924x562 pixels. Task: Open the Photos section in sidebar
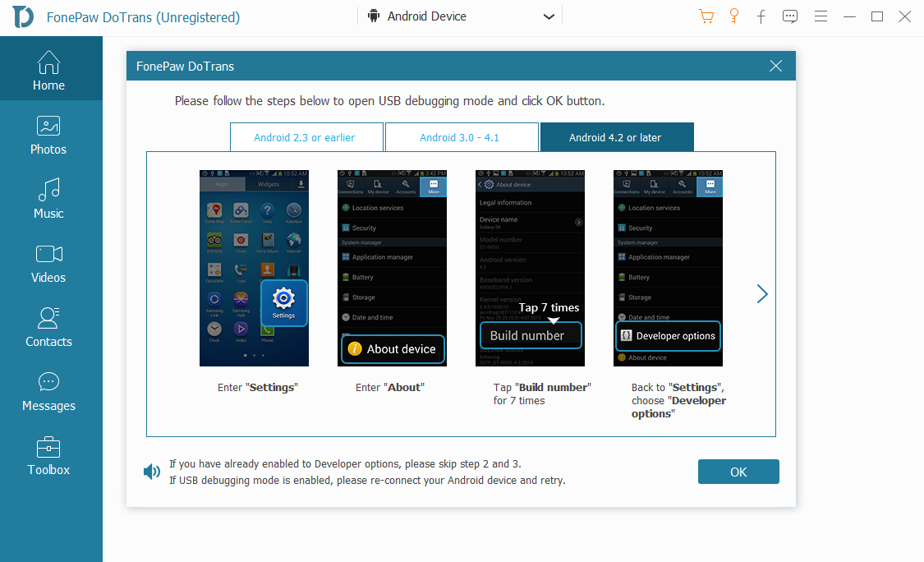point(48,134)
